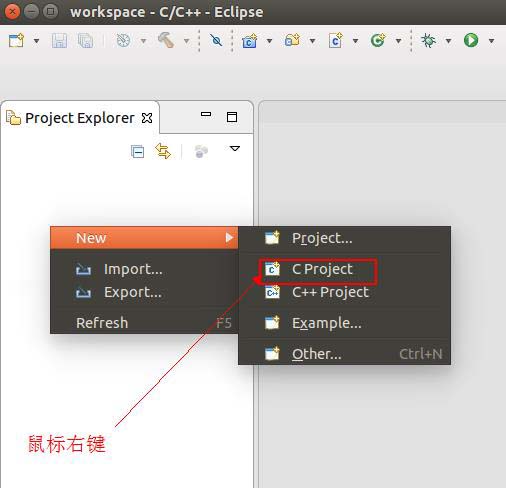The height and width of the screenshot is (488, 506).
Task: Maximize the Project Explorer panel
Action: (x=232, y=117)
